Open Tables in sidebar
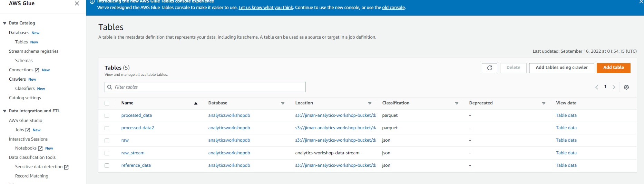Viewport: 644px width, 184px height. 21,42
